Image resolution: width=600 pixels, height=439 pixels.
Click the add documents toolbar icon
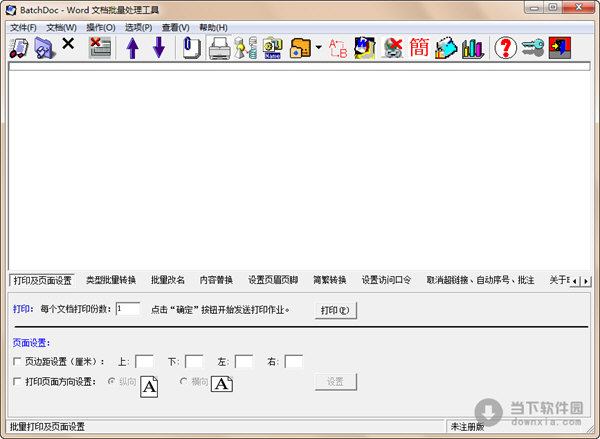pyautogui.click(x=19, y=48)
